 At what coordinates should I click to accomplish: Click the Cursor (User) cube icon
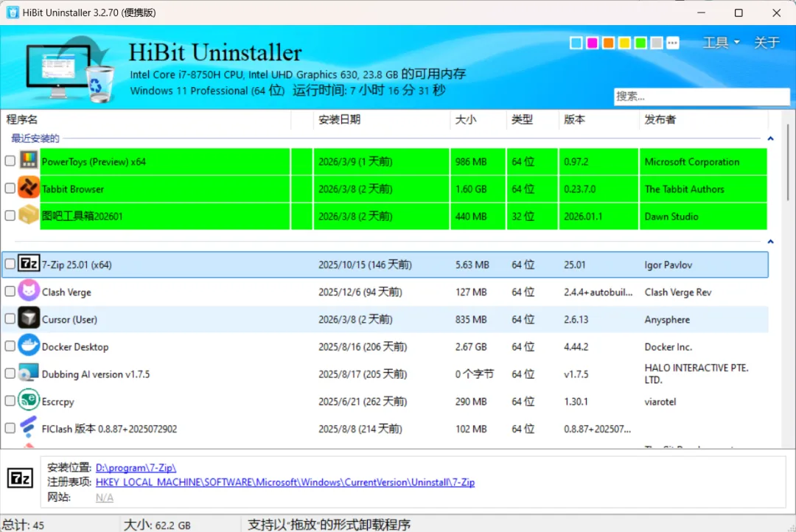point(29,318)
